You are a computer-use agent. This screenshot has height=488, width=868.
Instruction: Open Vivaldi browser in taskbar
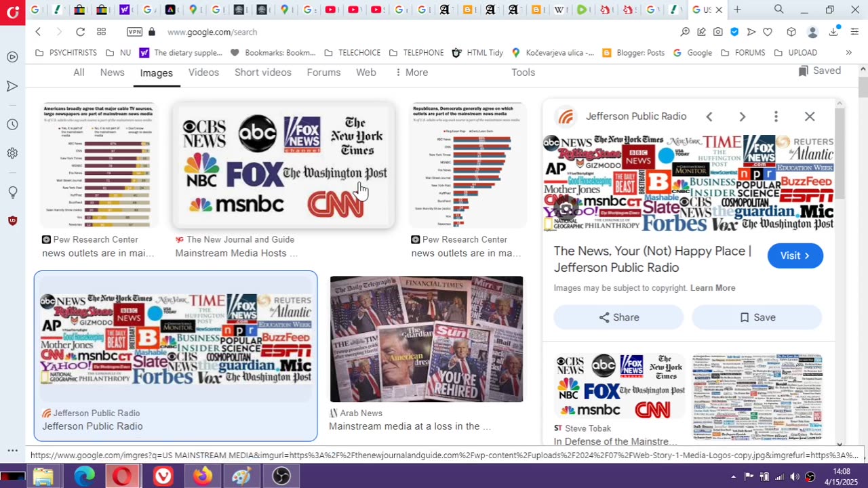pyautogui.click(x=163, y=476)
